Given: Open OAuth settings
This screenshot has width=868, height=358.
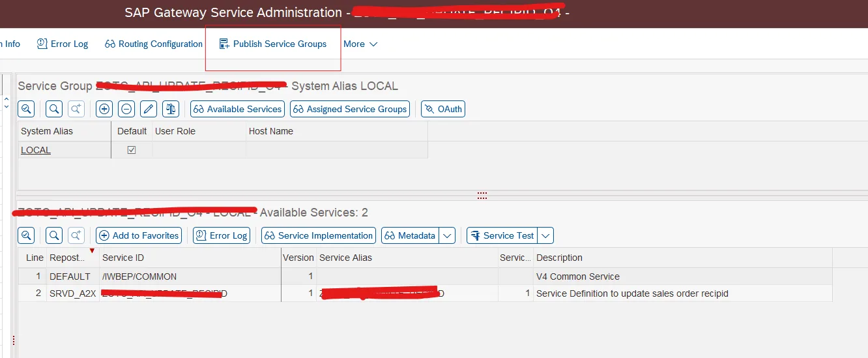Looking at the screenshot, I should tap(443, 109).
